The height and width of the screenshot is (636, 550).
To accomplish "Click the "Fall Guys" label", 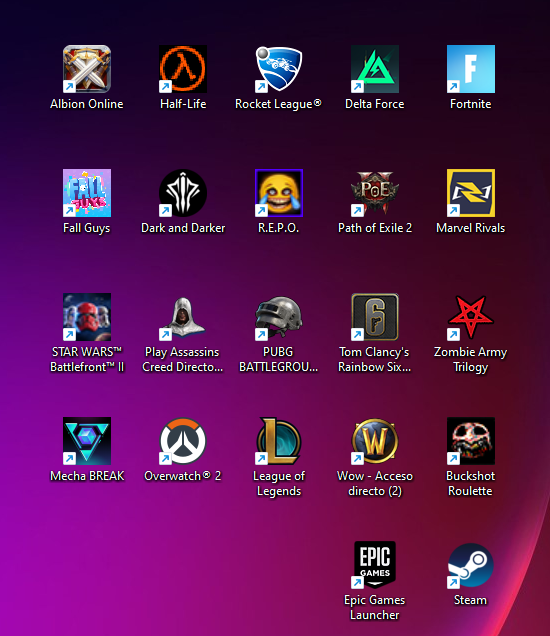I will pos(87,228).
